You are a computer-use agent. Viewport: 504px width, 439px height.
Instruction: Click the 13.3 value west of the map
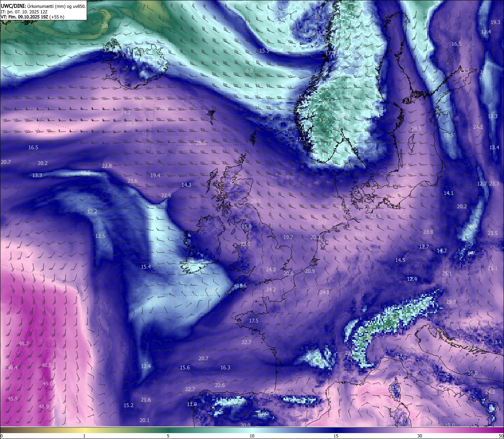coord(37,175)
